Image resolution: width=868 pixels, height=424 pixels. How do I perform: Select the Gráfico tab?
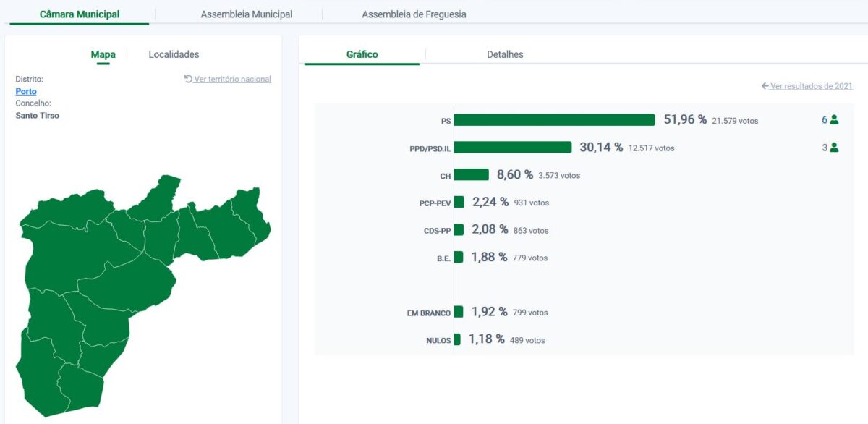click(362, 54)
